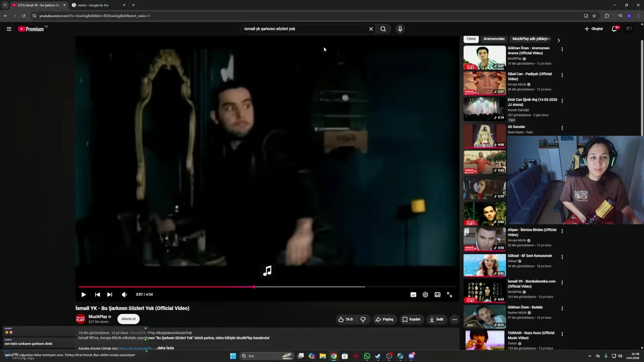Open options for Göksel Bi' Seni Konusurum
644x362 pixels.
click(x=562, y=257)
